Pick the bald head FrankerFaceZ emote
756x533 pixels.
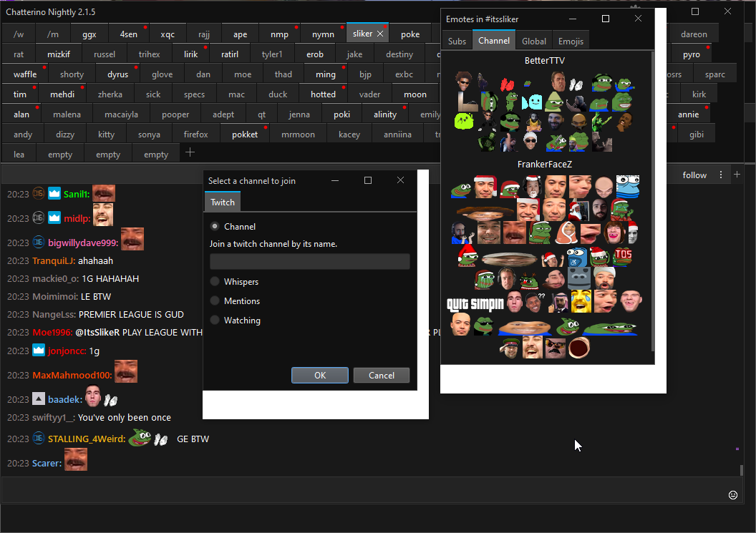(604, 187)
